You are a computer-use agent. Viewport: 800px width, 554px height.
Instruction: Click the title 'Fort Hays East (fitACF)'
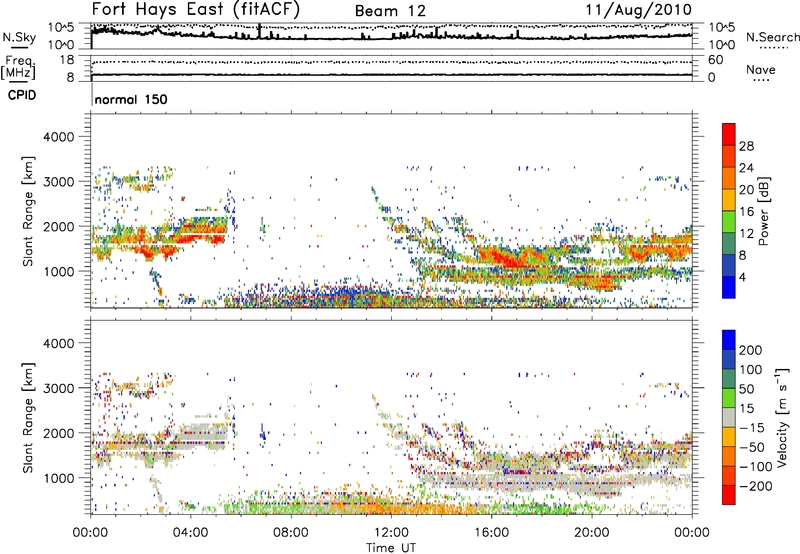pos(195,9)
